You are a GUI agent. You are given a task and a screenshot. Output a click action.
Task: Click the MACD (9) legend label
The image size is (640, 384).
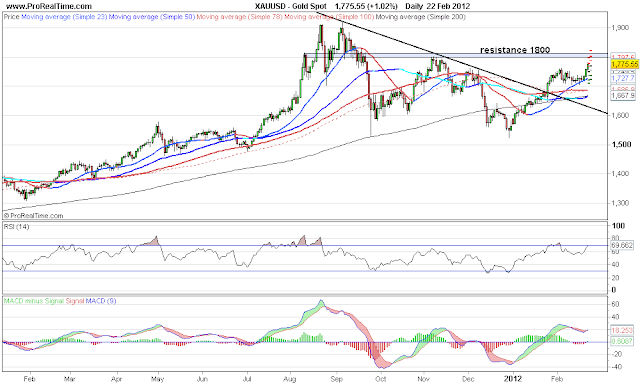tap(101, 301)
